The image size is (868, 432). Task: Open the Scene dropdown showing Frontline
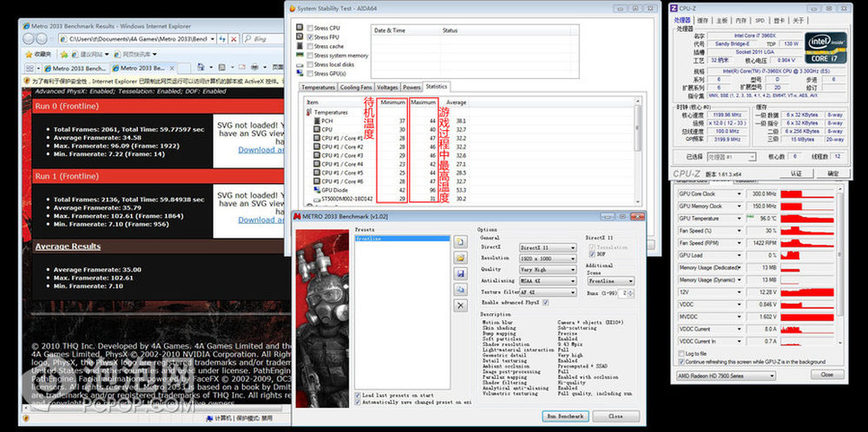point(610,281)
